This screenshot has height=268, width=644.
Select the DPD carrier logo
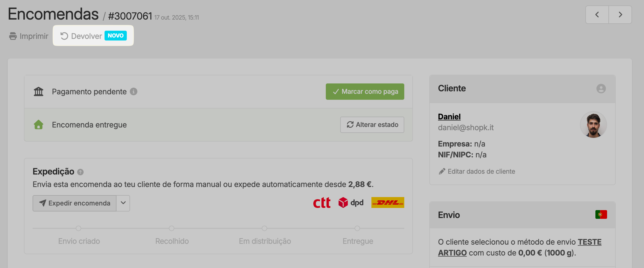pos(351,202)
